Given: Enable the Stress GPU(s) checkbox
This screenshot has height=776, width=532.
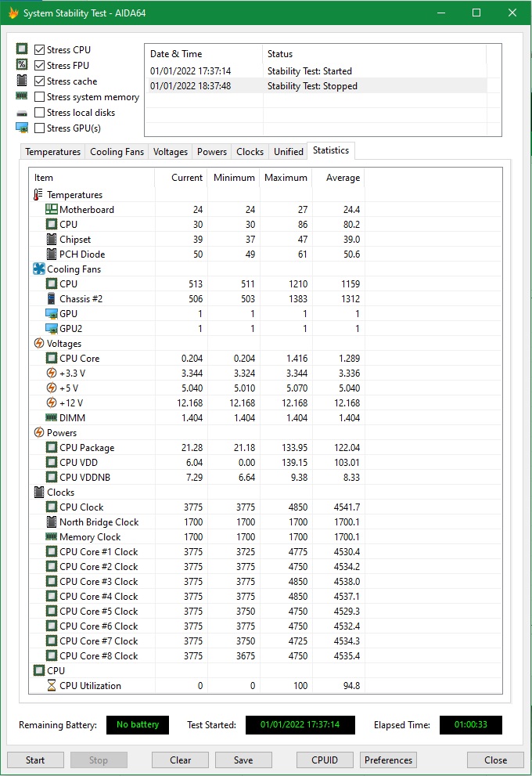Looking at the screenshot, I should tap(40, 128).
